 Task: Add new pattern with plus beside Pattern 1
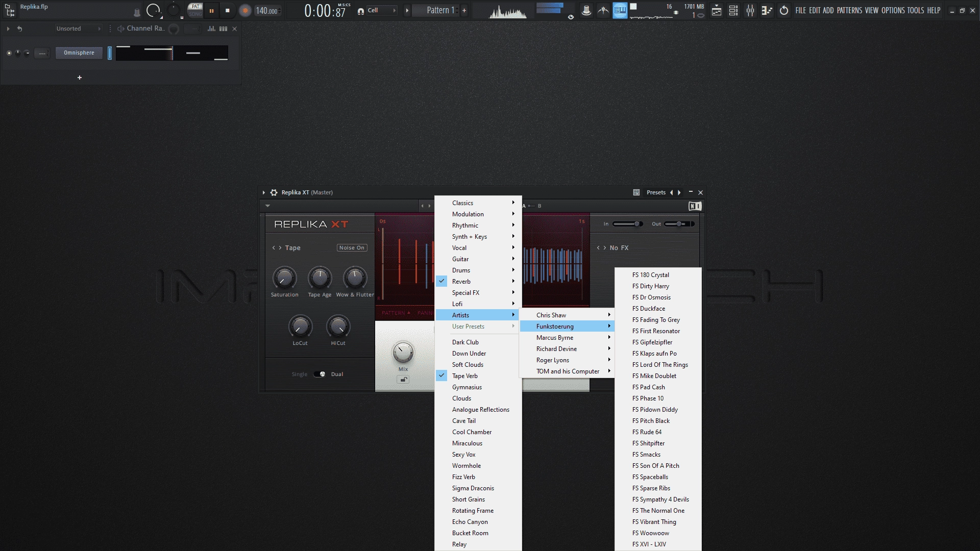coord(464,10)
